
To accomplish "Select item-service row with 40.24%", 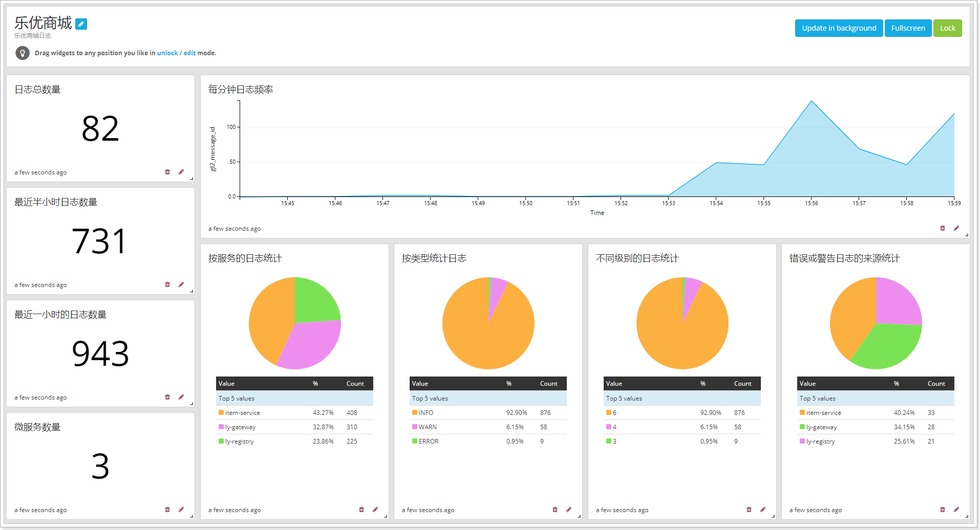I will pos(876,413).
